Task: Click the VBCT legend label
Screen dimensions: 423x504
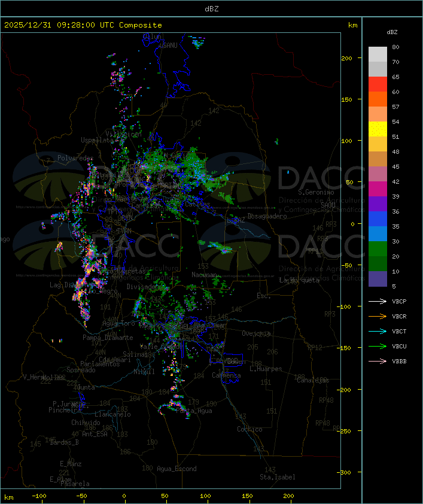Action: [399, 331]
